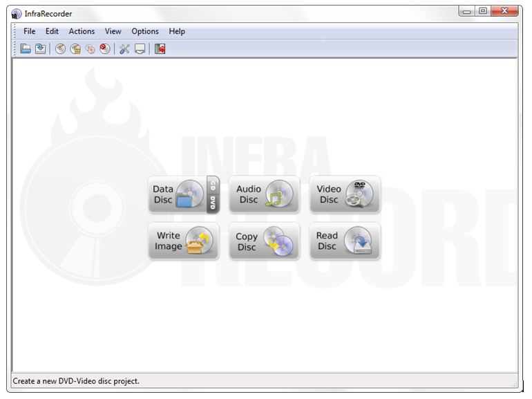Open the File menu

point(30,31)
